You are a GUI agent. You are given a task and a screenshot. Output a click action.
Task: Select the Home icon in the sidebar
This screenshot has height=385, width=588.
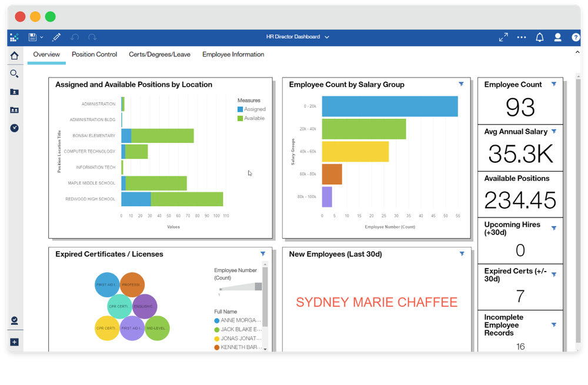click(x=14, y=55)
